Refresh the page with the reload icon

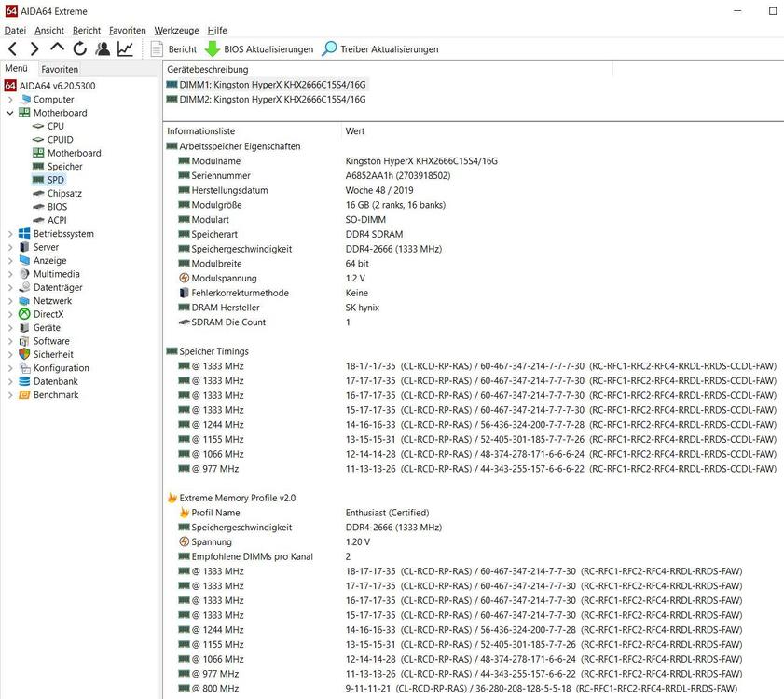(x=79, y=49)
